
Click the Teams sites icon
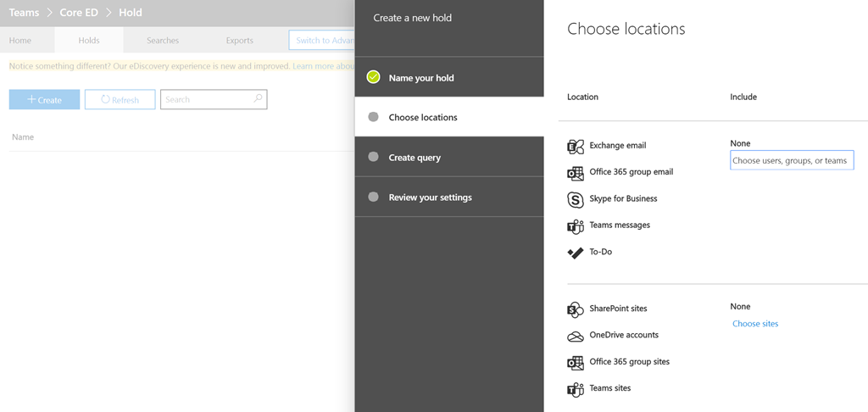[576, 389]
